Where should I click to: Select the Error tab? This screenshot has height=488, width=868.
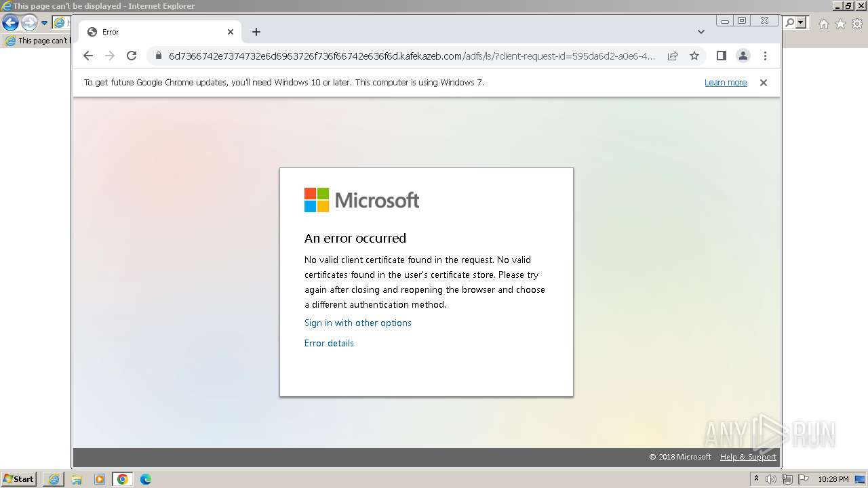coord(160,32)
